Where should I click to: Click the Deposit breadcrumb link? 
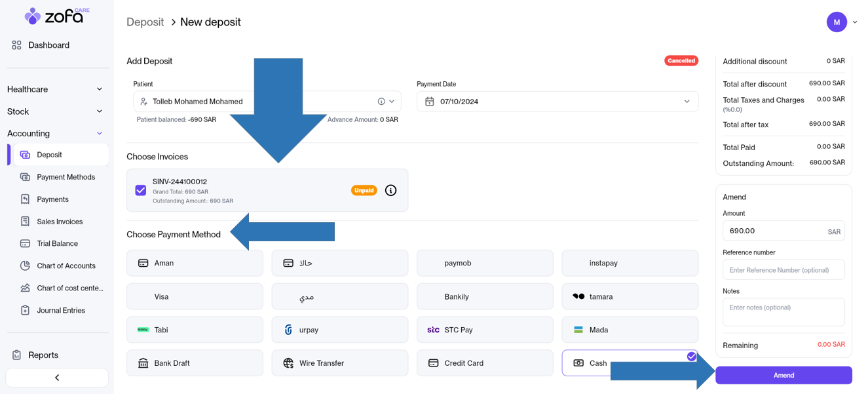pyautogui.click(x=145, y=22)
